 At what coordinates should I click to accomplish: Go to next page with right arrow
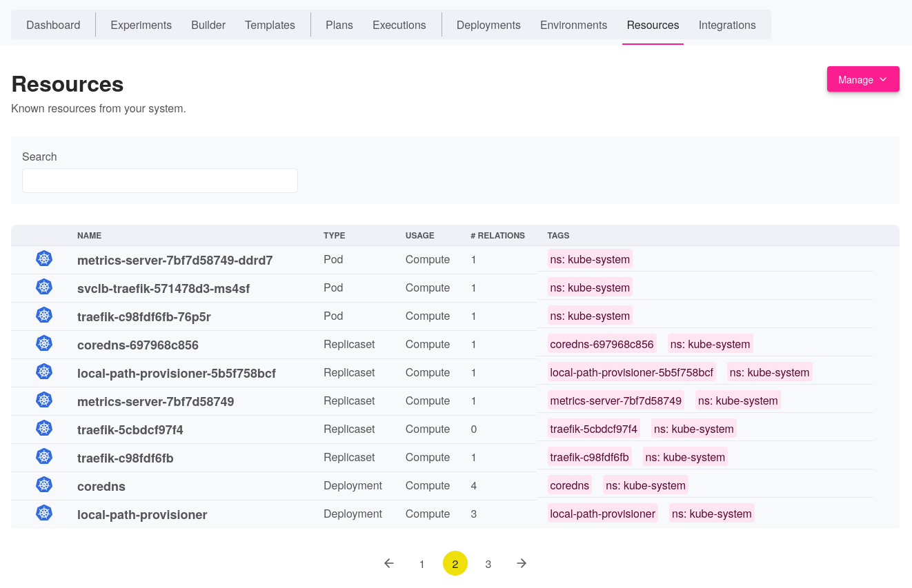pos(522,563)
